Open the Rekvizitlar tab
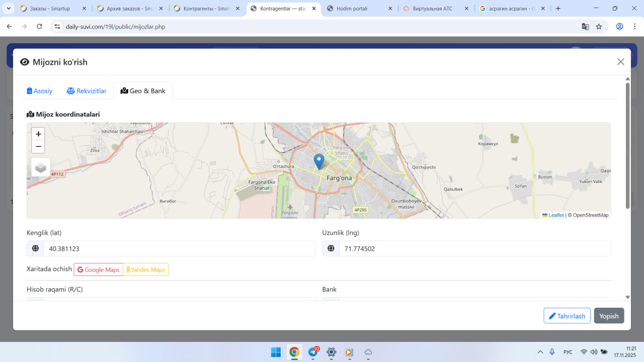644x362 pixels. pos(87,91)
